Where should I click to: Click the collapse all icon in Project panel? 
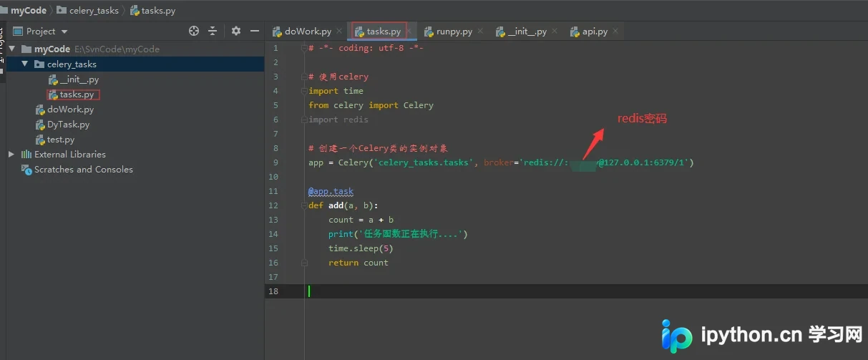213,31
